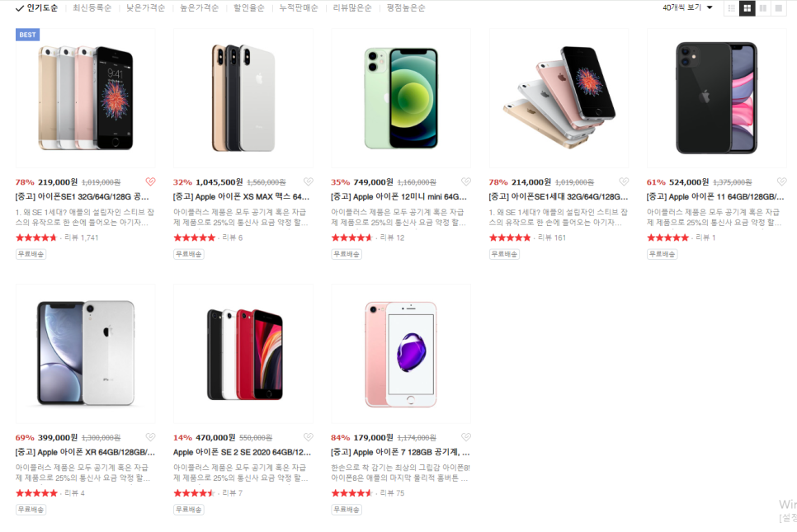797x532 pixels.
Task: Favorite the iPhone XR heart icon
Action: 150,437
